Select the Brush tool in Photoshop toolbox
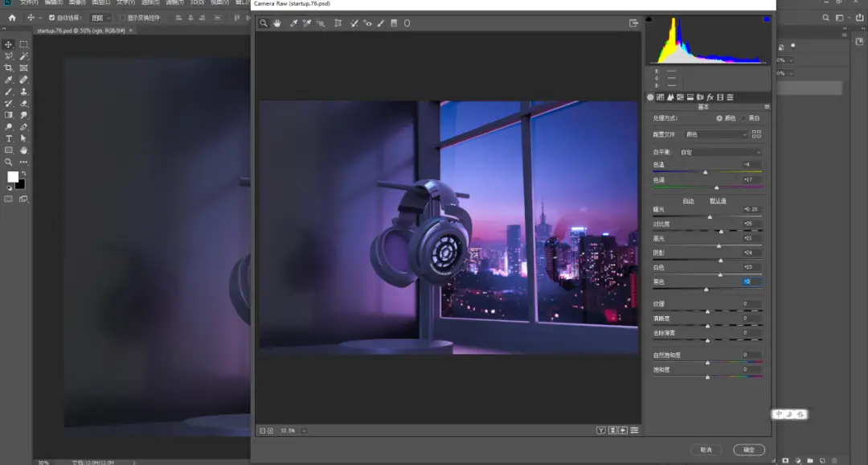This screenshot has width=868, height=465. [8, 92]
